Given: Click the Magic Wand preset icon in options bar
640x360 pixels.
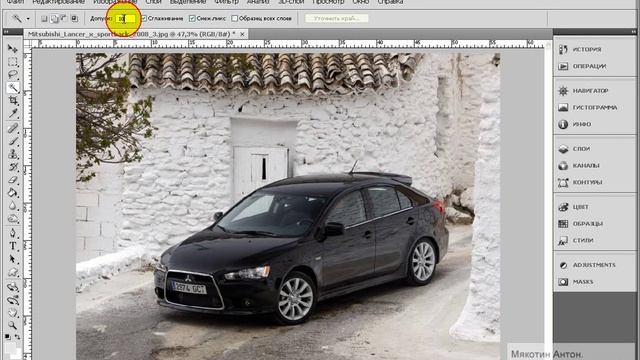Looking at the screenshot, I should pyautogui.click(x=17, y=18).
